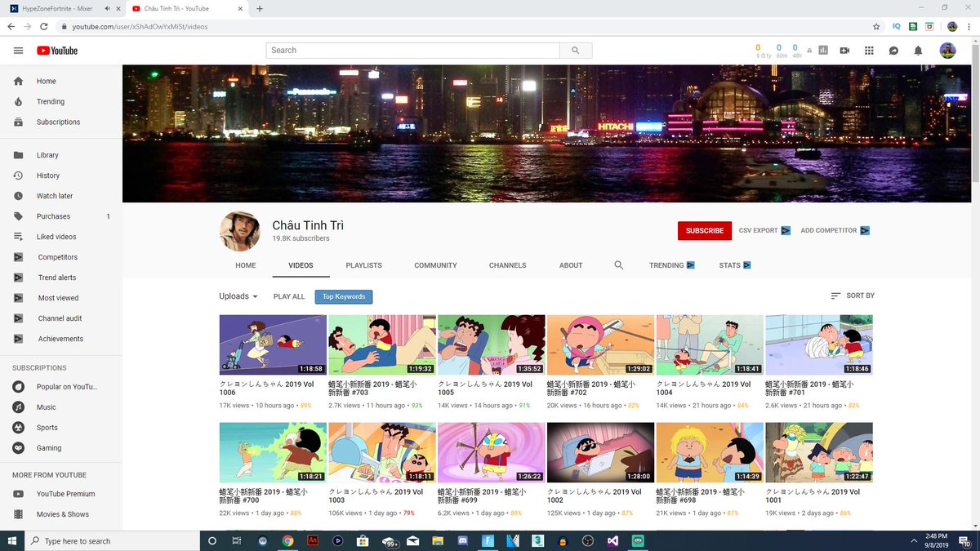Open the vidIQ TRENDING tab
The image size is (980, 551).
672,265
